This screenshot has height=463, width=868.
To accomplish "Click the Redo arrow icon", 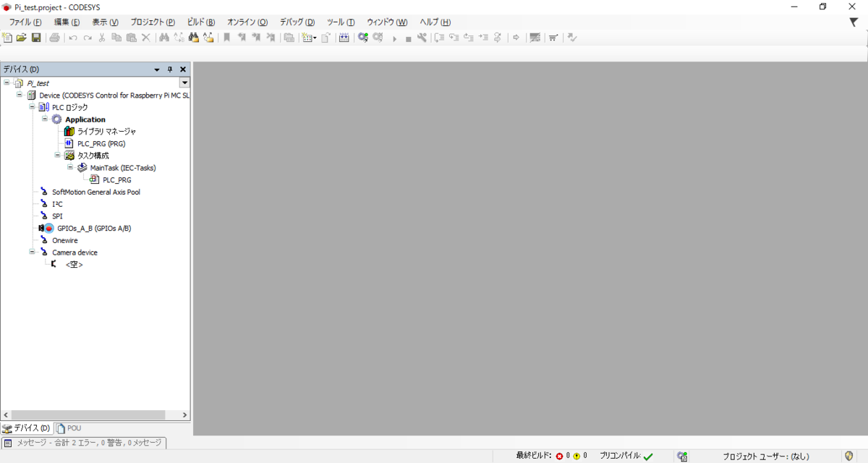I will pos(88,38).
